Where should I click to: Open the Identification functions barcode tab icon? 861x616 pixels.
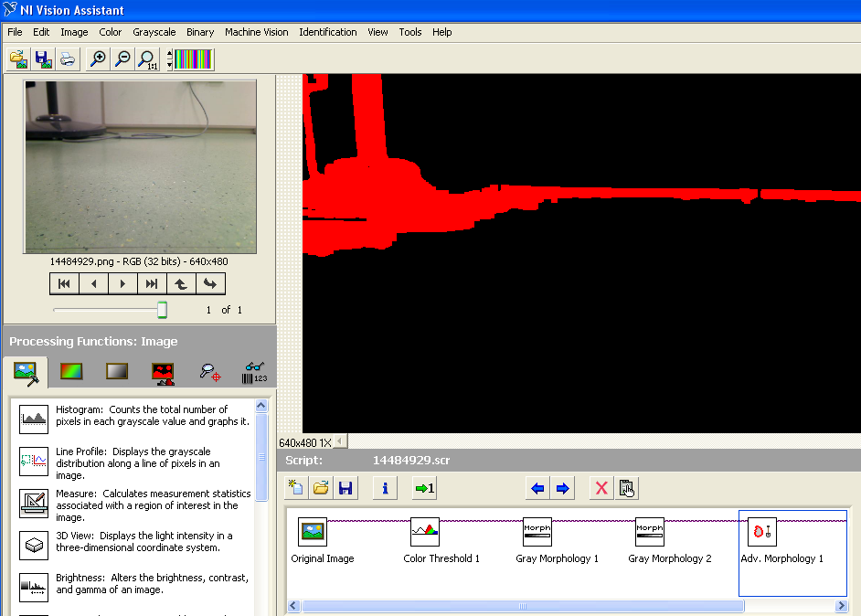point(254,372)
